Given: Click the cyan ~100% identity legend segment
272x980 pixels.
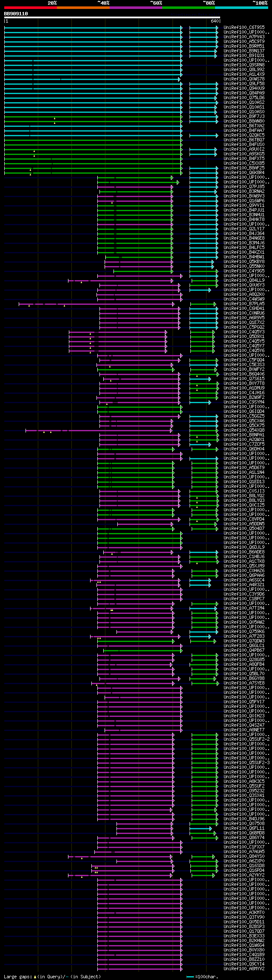Looking at the screenshot, I should click(241, 8).
